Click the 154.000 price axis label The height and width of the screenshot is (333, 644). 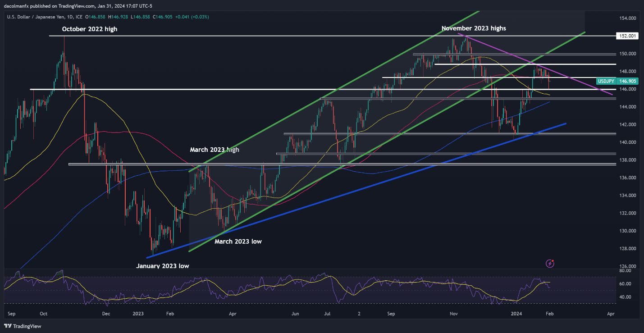pyautogui.click(x=627, y=18)
